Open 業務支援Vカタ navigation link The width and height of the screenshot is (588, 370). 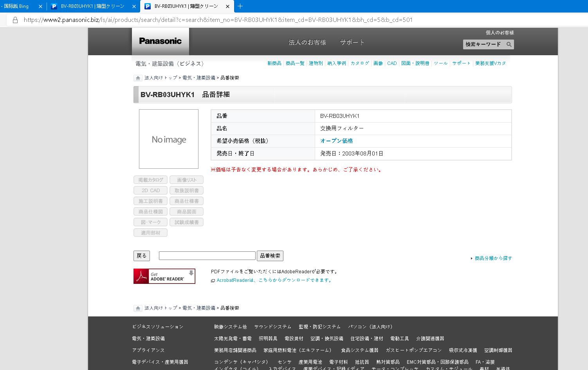click(x=491, y=63)
